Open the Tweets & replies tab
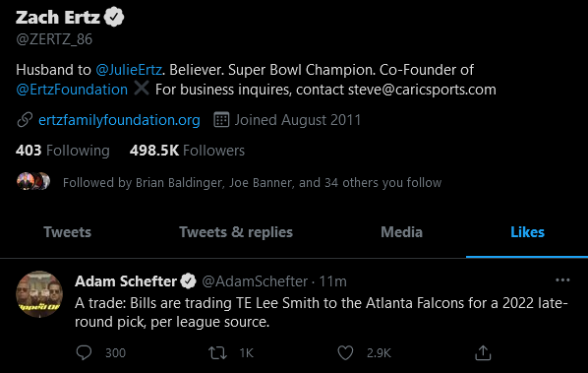This screenshot has height=373, width=588. [236, 232]
